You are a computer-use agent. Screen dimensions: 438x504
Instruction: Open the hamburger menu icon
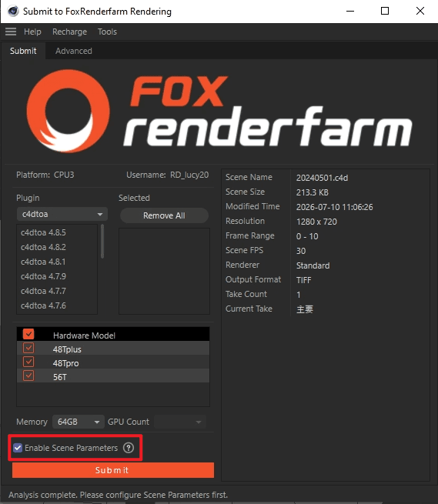pos(11,32)
